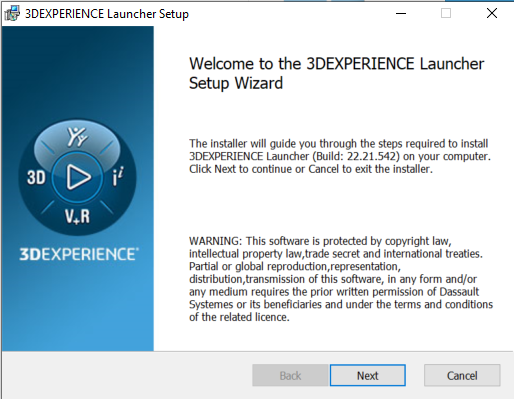This screenshot has height=399, width=514.
Task: Minimize the setup window
Action: pyautogui.click(x=401, y=14)
